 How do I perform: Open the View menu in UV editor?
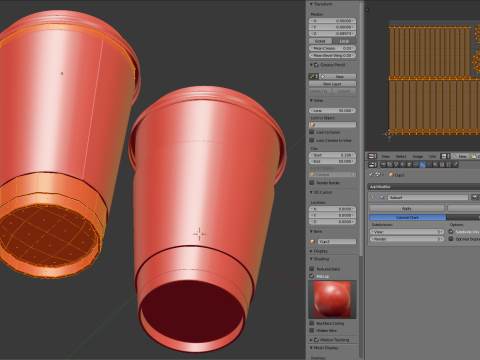[385, 156]
